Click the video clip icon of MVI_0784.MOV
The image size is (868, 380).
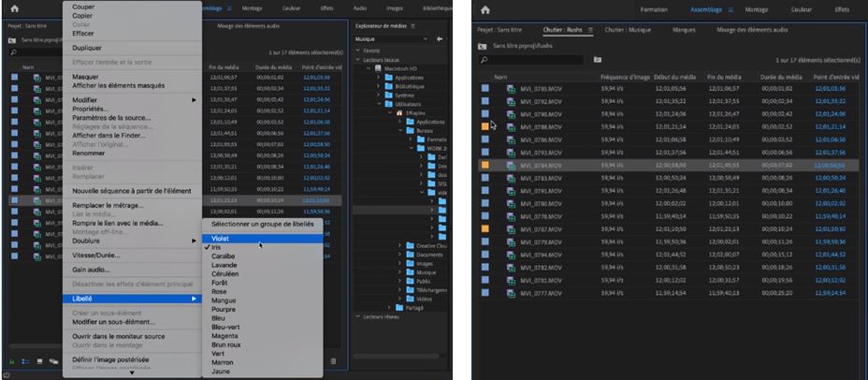[511, 166]
